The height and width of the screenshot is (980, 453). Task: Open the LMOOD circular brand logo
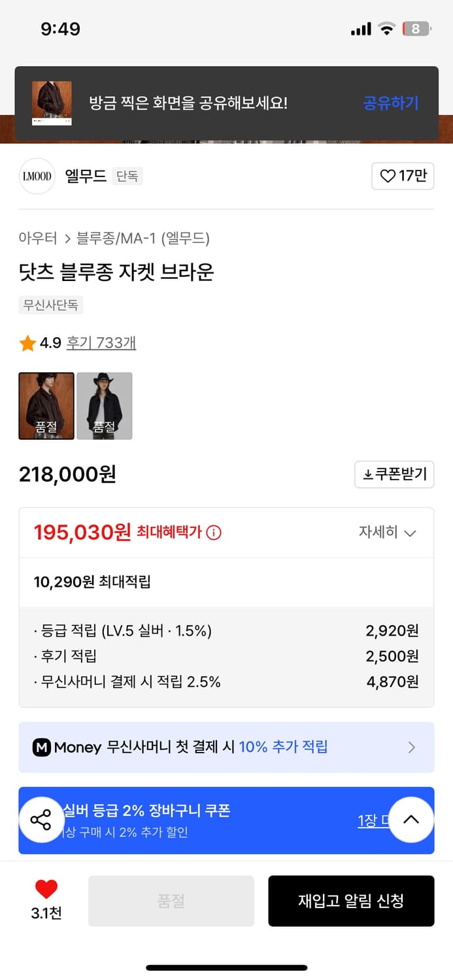37,176
